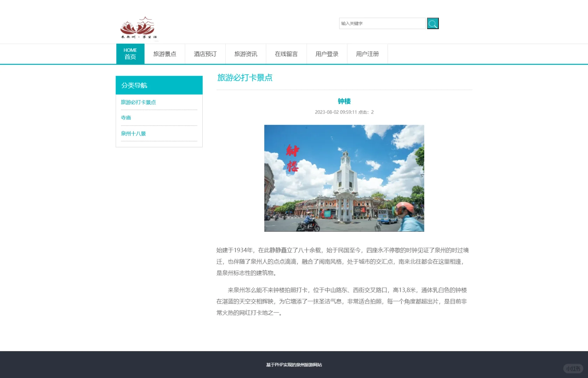588x378 pixels.
Task: Open the 旅游景点 navigation tab
Action: [x=165, y=54]
